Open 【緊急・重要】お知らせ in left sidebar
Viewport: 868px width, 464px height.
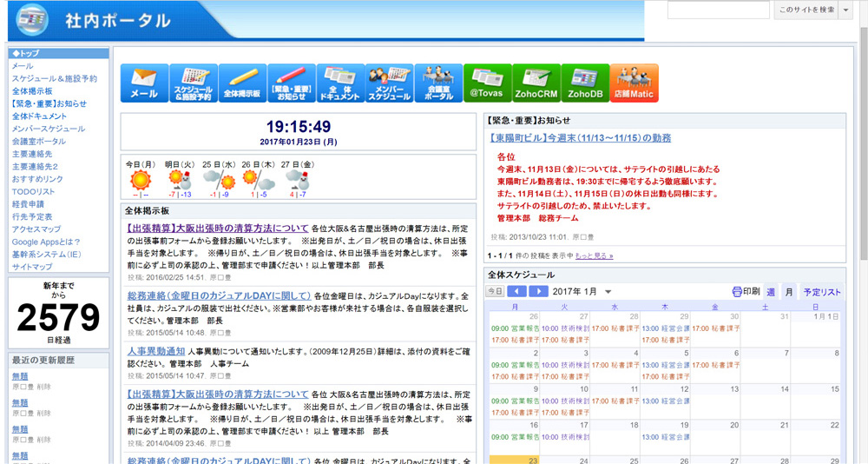(49, 103)
